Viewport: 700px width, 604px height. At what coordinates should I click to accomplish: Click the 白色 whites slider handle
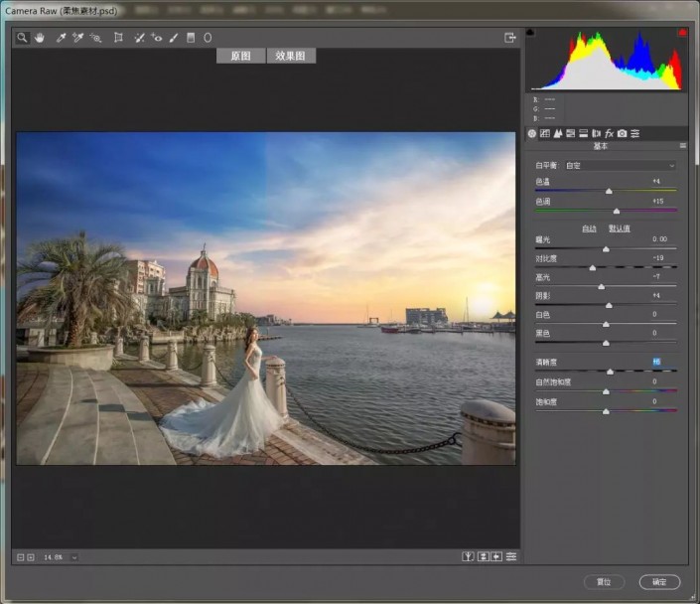coord(606,324)
